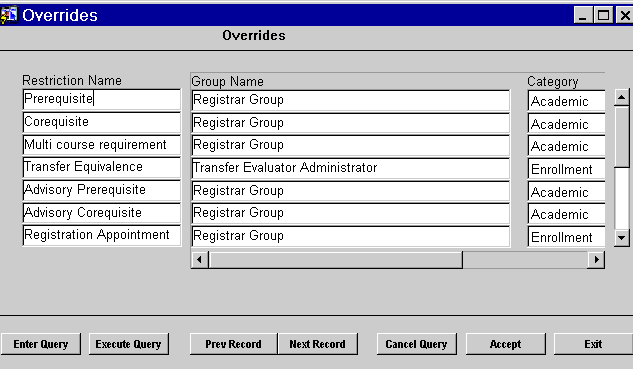Click horizontal scrollbar right arrow

pos(596,260)
